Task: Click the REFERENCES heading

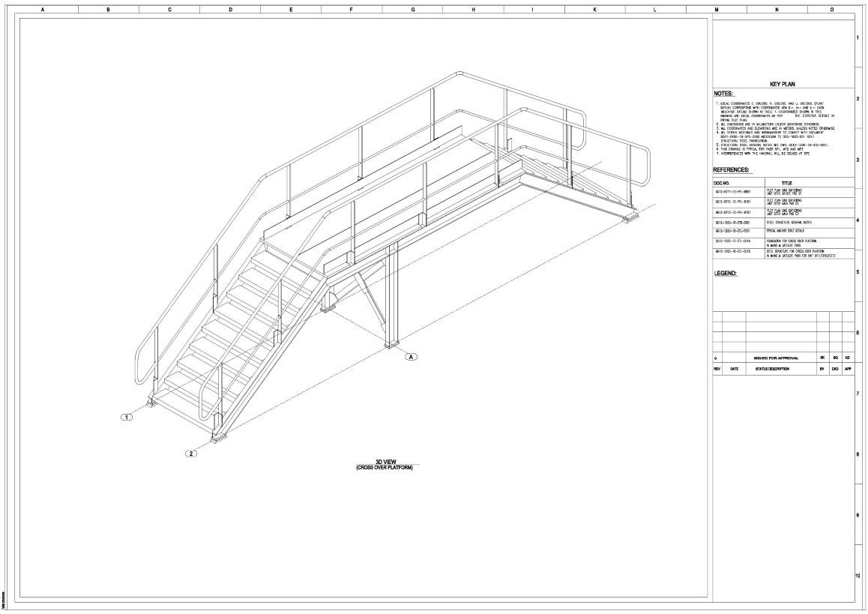Action: pos(731,170)
